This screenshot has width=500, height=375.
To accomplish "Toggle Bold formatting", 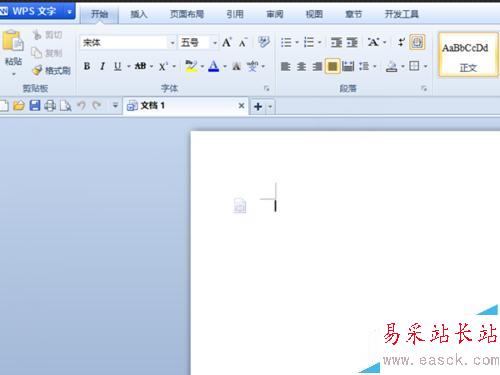I will coord(87,66).
